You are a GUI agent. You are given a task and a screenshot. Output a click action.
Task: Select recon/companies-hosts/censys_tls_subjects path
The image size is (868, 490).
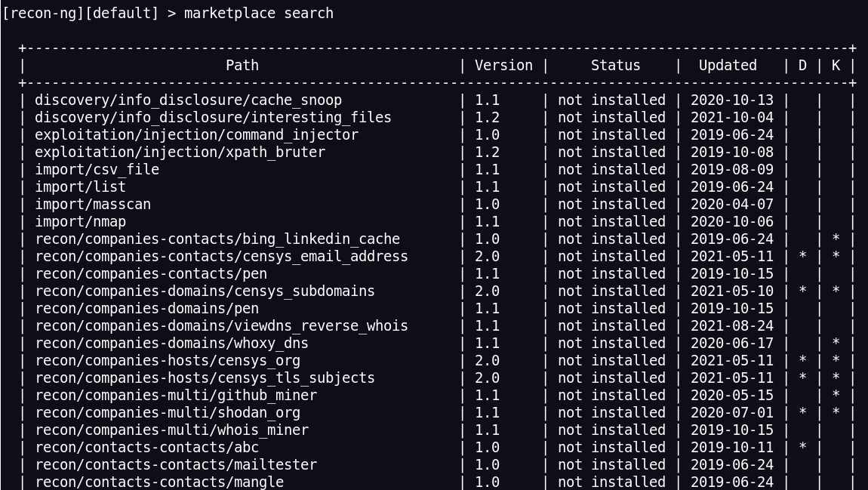205,378
